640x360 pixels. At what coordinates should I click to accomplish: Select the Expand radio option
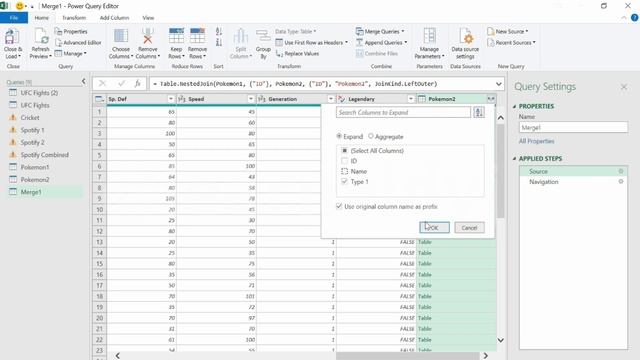[339, 136]
